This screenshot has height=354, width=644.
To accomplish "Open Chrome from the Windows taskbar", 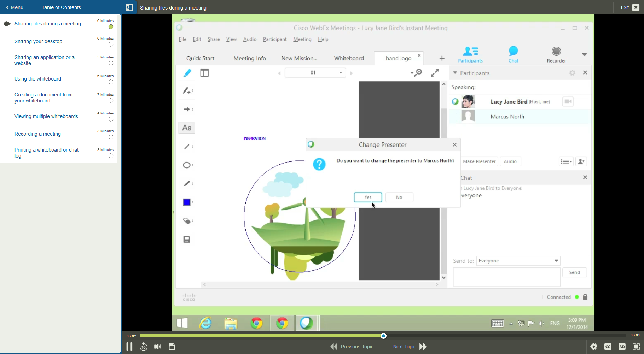I will pos(257,323).
